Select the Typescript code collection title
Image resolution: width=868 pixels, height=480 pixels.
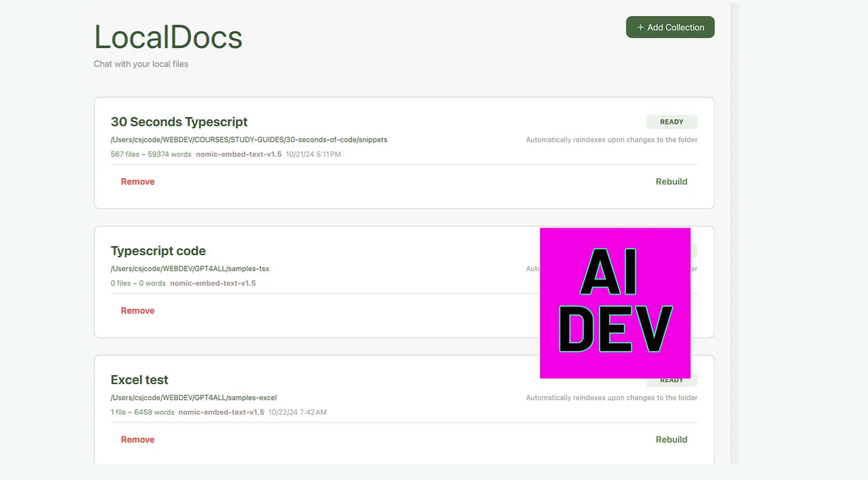(x=158, y=251)
